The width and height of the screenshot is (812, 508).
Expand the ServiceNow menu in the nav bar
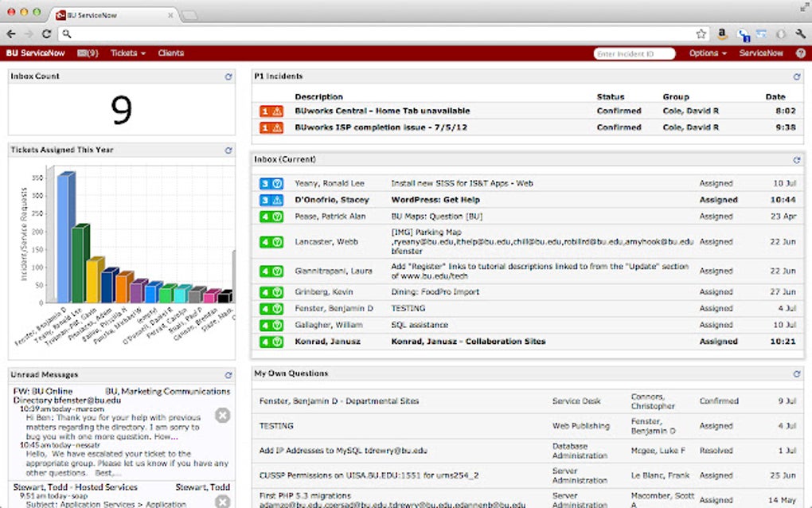pyautogui.click(x=761, y=53)
